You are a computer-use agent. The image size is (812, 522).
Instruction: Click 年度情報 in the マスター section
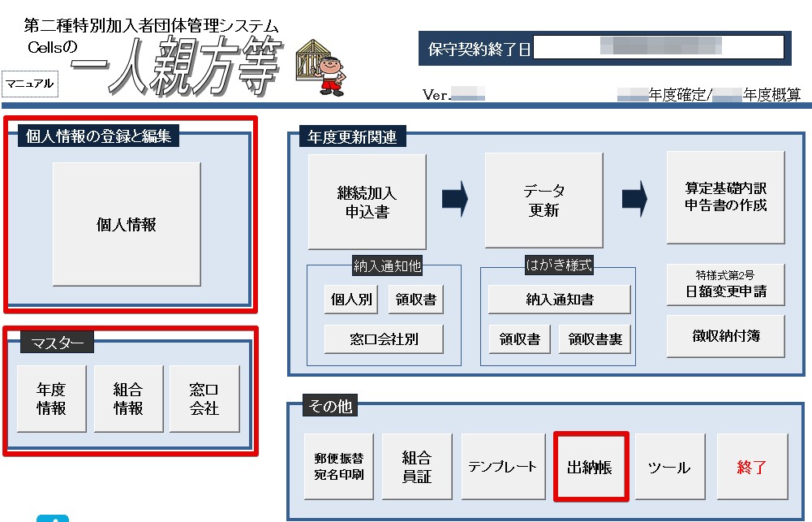pos(51,398)
